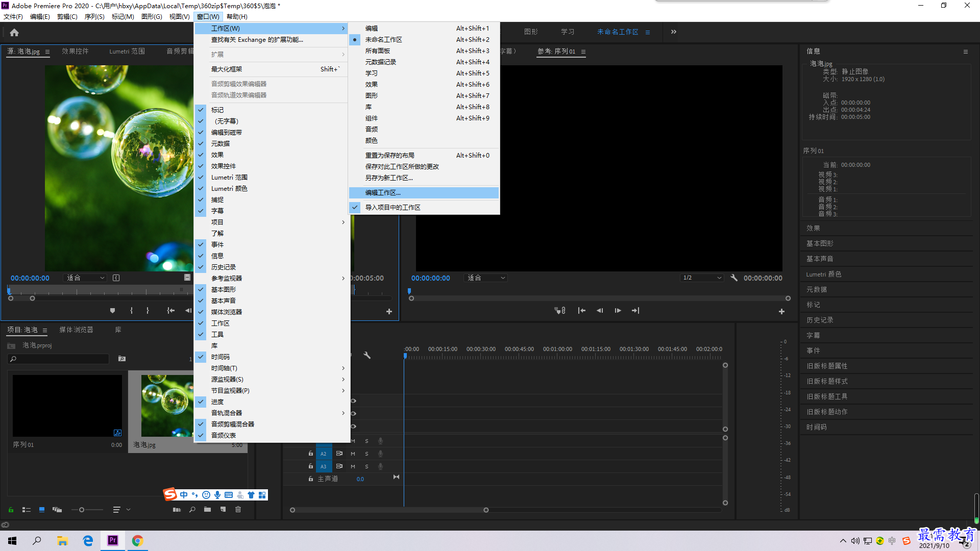Open Source monitor 适合 zoom dropdown
Viewport: 980px width, 551px height.
tap(85, 278)
